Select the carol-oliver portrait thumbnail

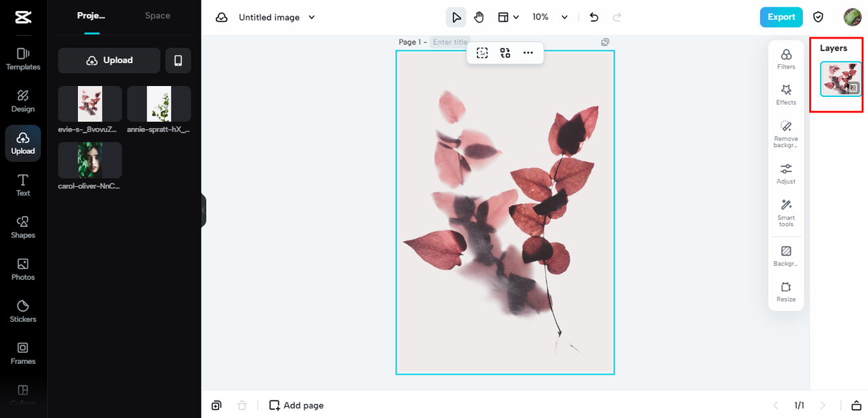tap(90, 160)
